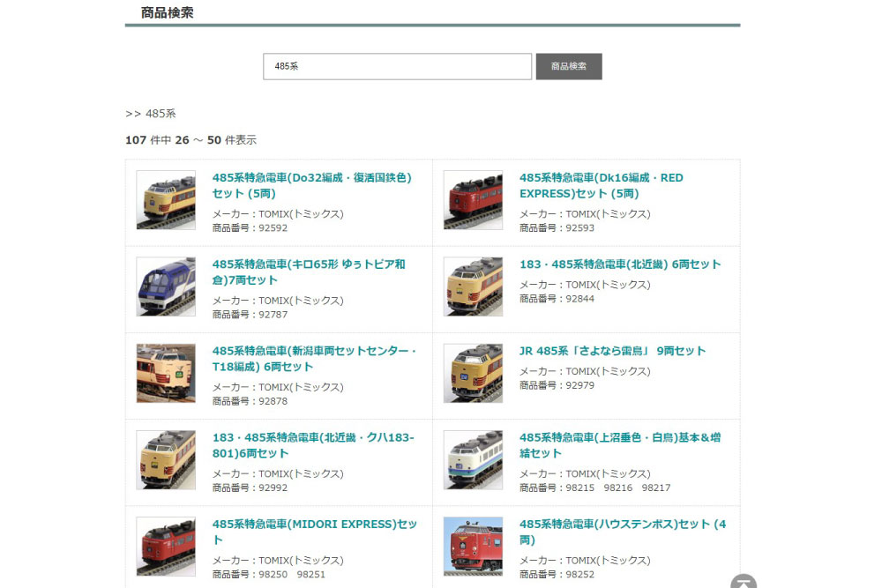Click product number text 商品番号：92844

click(557, 299)
